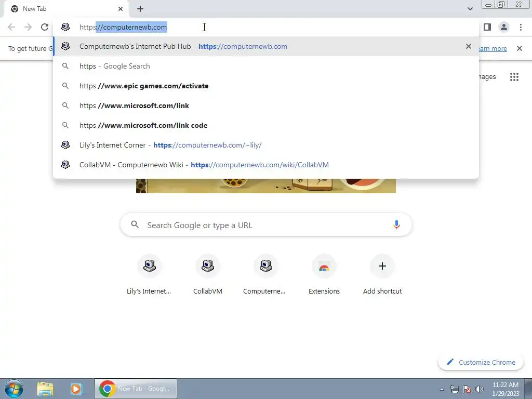The image size is (532, 399).
Task: Follow the Learn more link in infobar
Action: (x=493, y=48)
